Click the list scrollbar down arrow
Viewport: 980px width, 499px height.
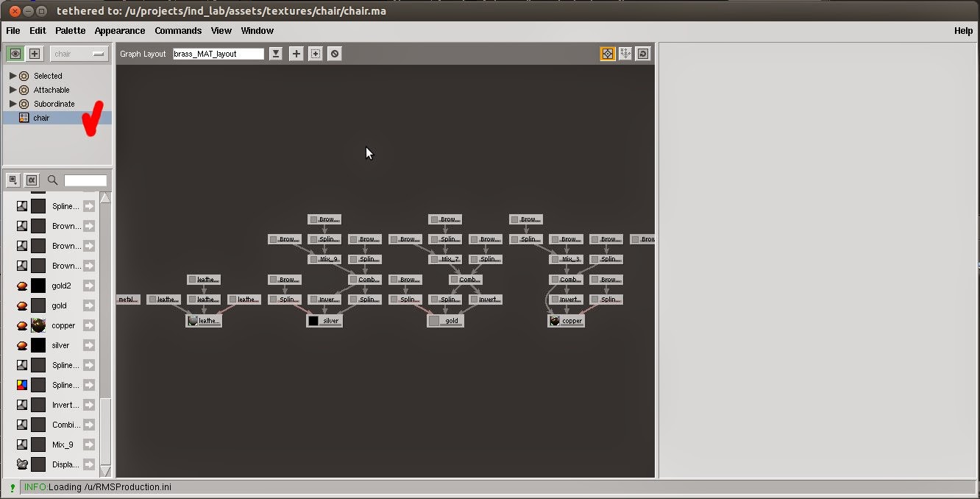coord(105,471)
